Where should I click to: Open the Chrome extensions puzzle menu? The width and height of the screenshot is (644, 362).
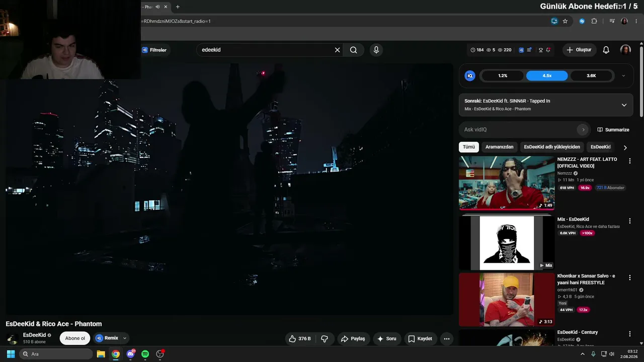coord(594,21)
